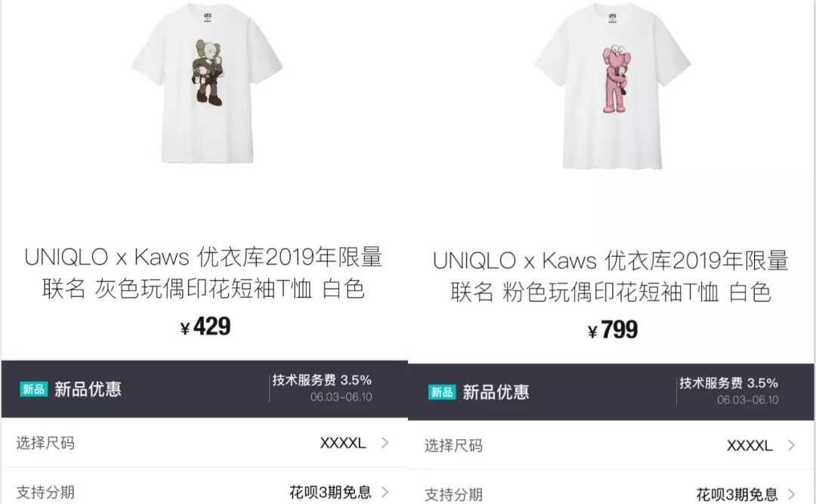Open size chevron for grey T-shirt

[385, 443]
